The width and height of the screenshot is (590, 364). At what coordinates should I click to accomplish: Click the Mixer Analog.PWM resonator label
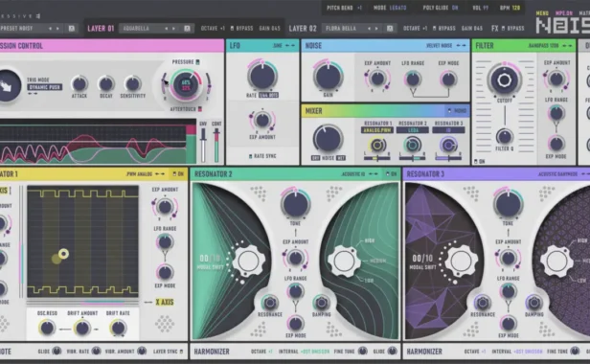tap(377, 130)
